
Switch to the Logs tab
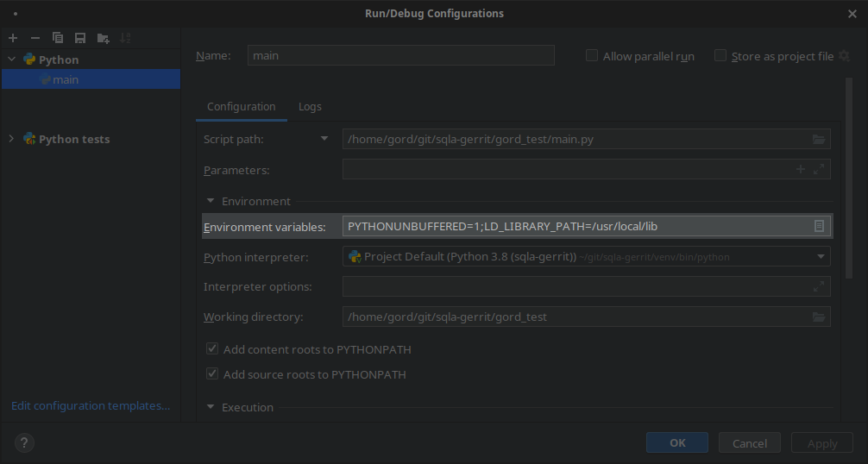click(310, 107)
